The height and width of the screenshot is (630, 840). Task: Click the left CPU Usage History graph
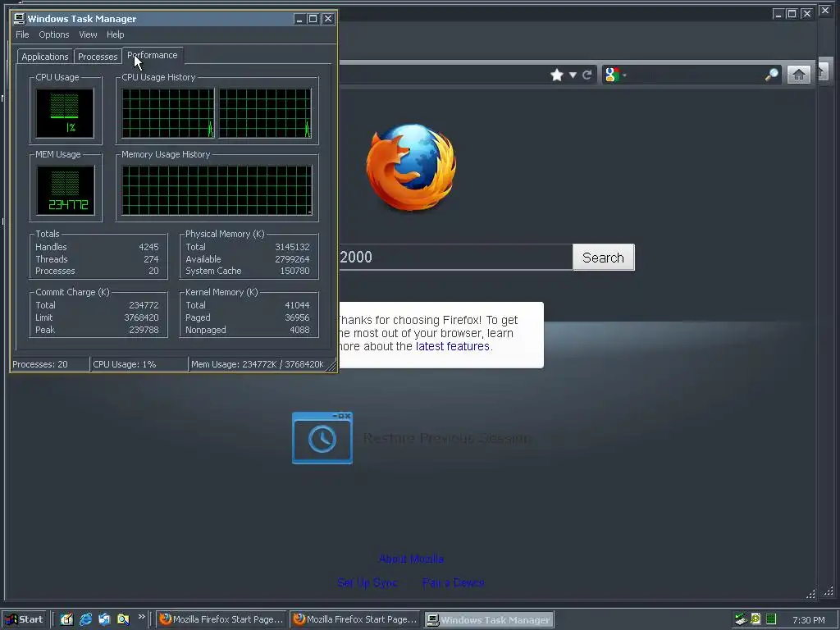click(x=168, y=113)
